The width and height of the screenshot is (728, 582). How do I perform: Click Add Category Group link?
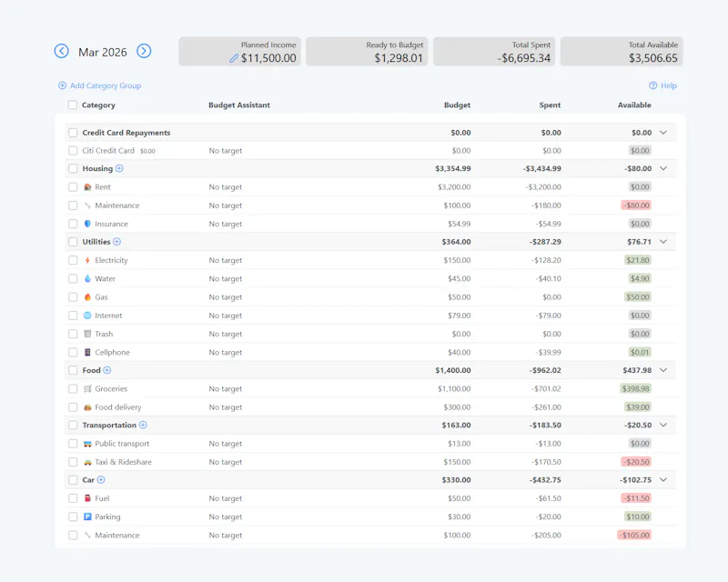tap(100, 85)
